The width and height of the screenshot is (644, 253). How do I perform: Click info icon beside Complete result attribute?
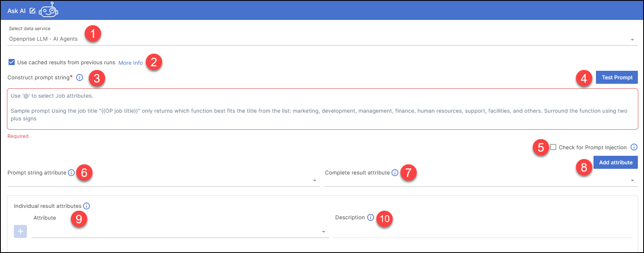(395, 173)
